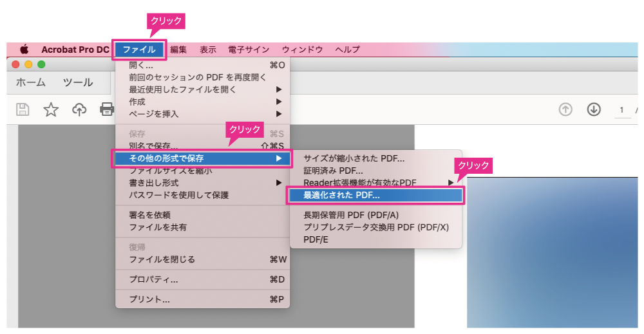Select ファイルサイズを縮小 menu item
Image resolution: width=644 pixels, height=334 pixels.
202,171
